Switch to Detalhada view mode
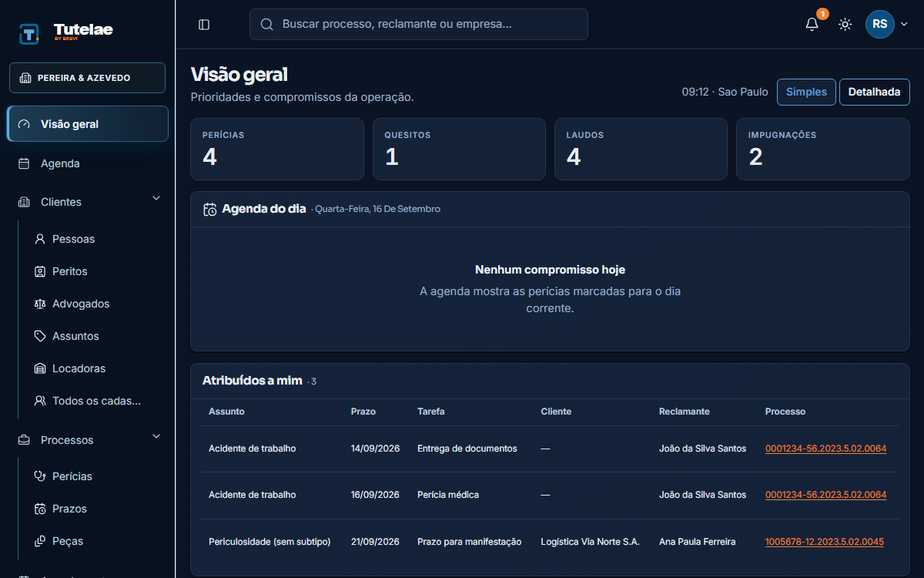The width and height of the screenshot is (924, 578). click(x=874, y=92)
